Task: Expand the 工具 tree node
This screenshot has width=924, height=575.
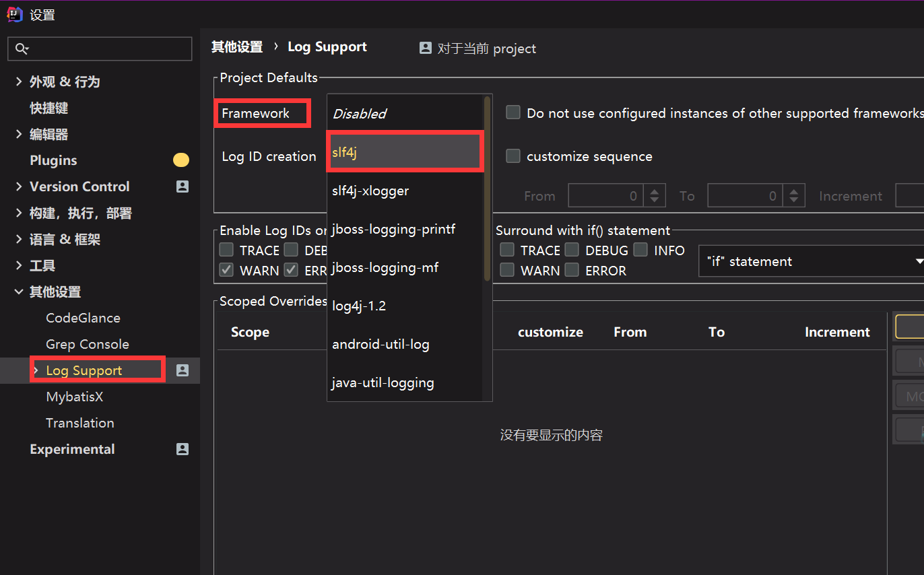Action: (19, 265)
